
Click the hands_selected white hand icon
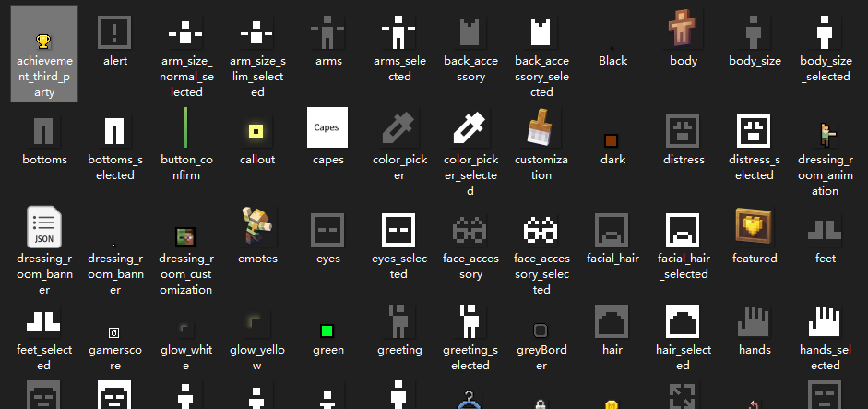click(x=826, y=319)
